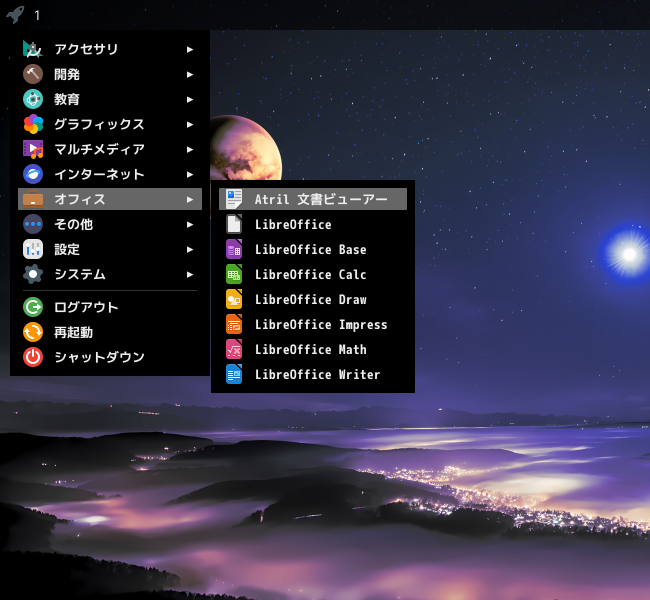
Task: Click the アクセサリ category icon
Action: pyautogui.click(x=33, y=49)
